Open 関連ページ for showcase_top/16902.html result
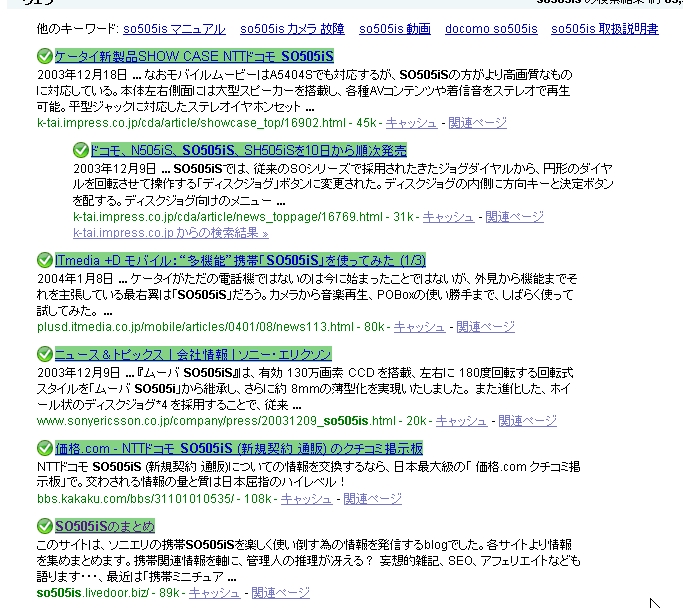The image size is (683, 608). point(477,123)
